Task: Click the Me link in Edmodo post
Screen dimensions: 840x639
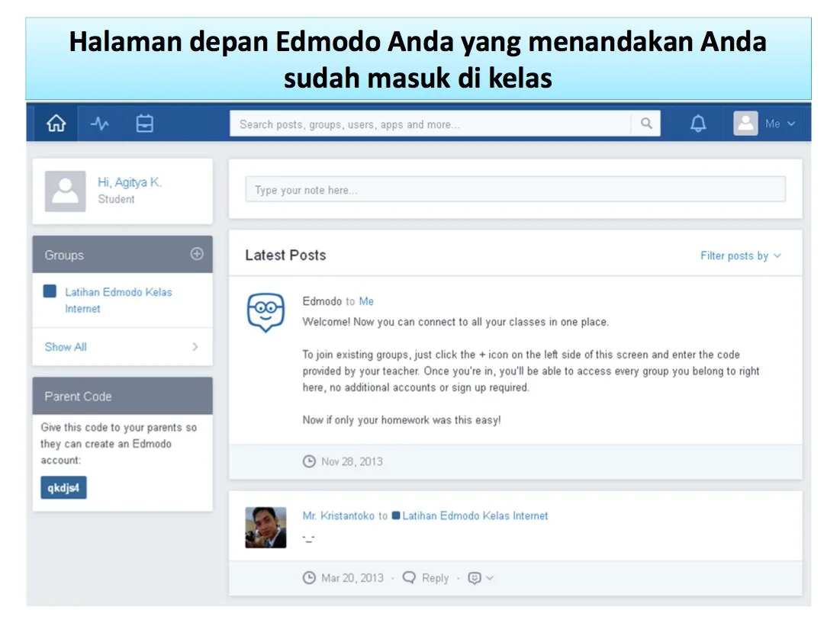Action: 366,301
